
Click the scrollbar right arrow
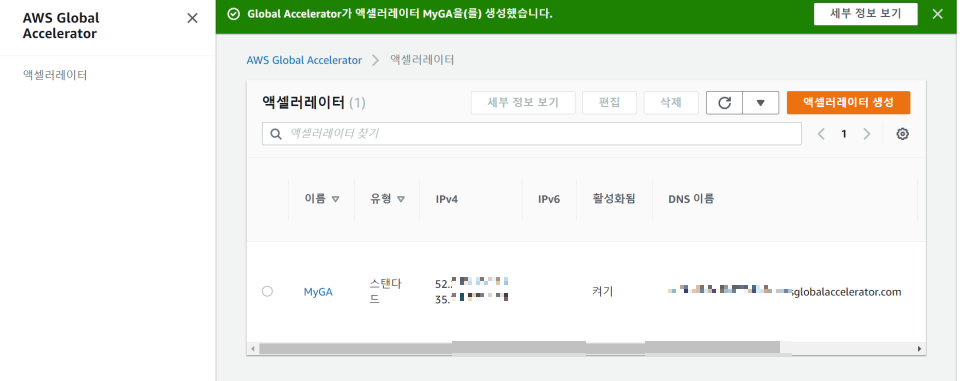click(920, 349)
